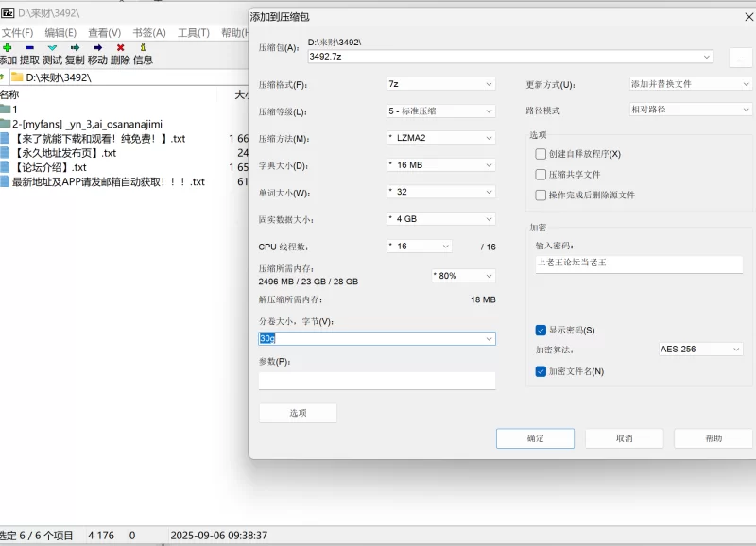The width and height of the screenshot is (756, 546).
Task: Click 2025-09-06 09:38:37 in status bar
Action: pos(219,536)
